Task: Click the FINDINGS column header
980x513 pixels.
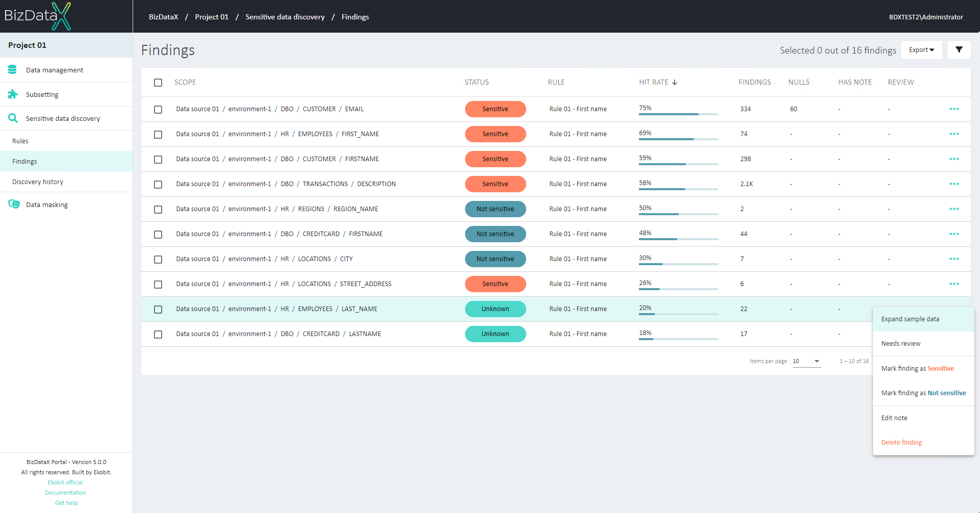Action: (755, 82)
